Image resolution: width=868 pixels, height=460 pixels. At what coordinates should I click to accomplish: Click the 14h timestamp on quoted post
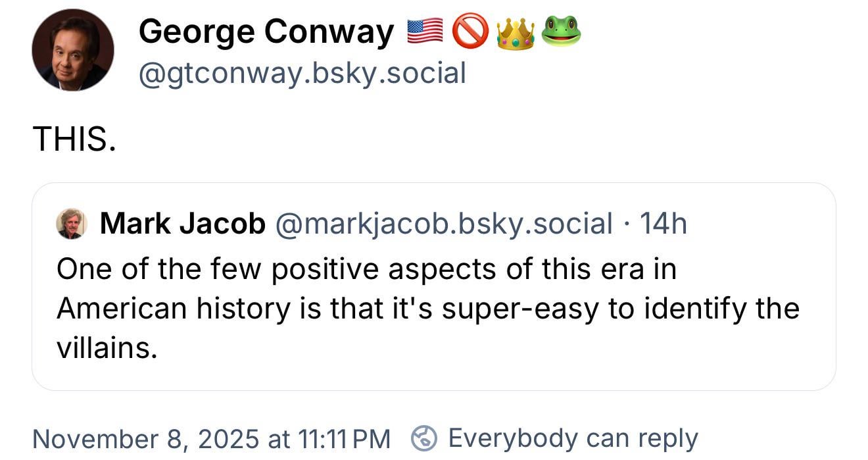tap(663, 224)
